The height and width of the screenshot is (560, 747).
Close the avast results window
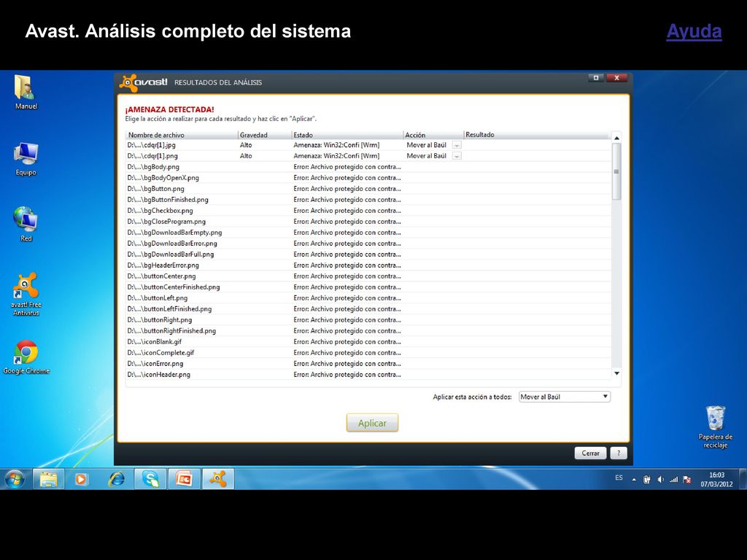click(x=616, y=77)
